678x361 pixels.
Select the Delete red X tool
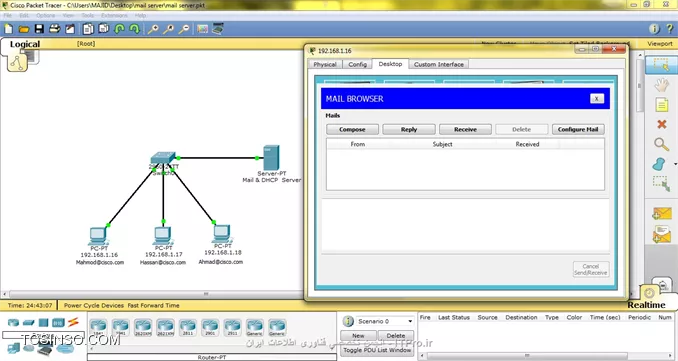[662, 125]
